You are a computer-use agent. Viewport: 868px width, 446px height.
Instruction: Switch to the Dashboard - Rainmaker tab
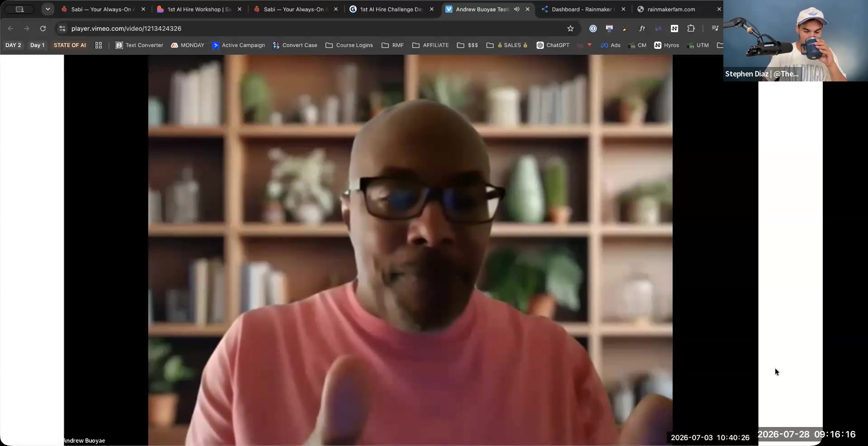click(x=582, y=9)
